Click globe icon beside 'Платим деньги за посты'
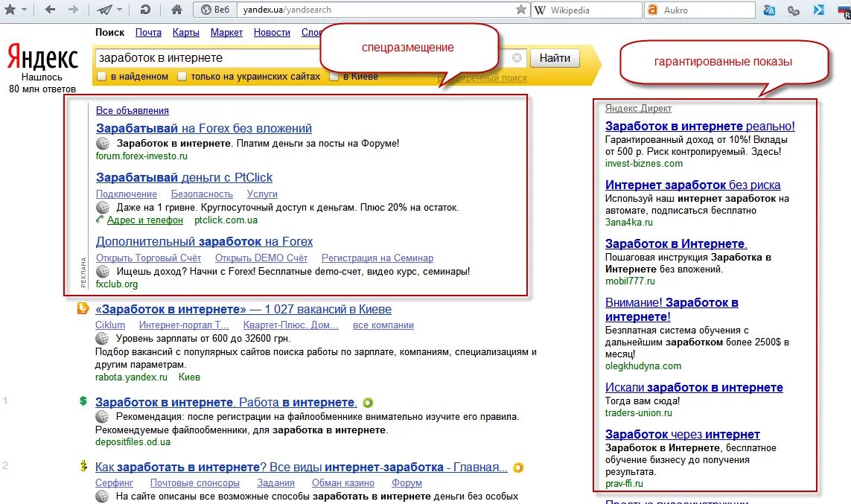851x504 pixels. tap(103, 144)
